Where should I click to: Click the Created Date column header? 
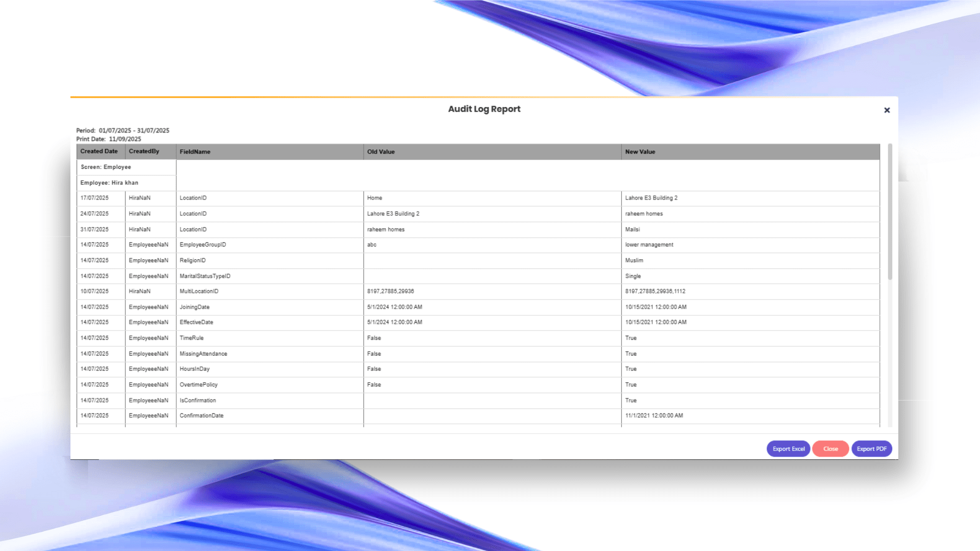click(x=99, y=152)
